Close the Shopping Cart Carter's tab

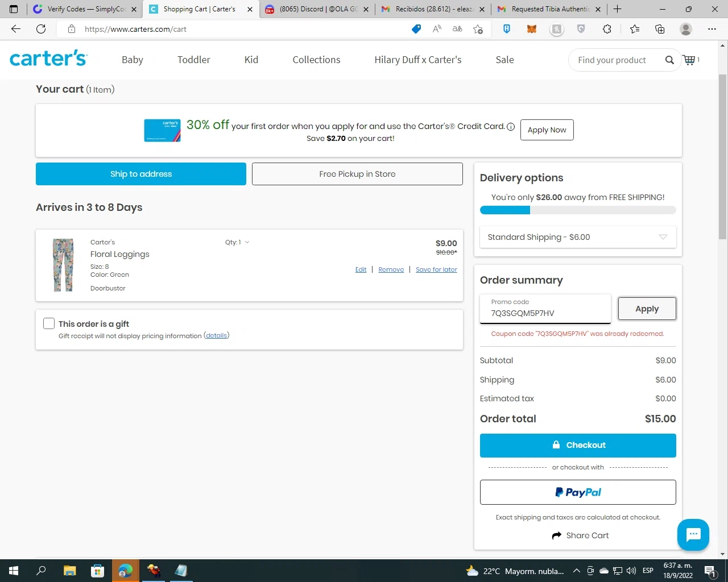pyautogui.click(x=250, y=9)
